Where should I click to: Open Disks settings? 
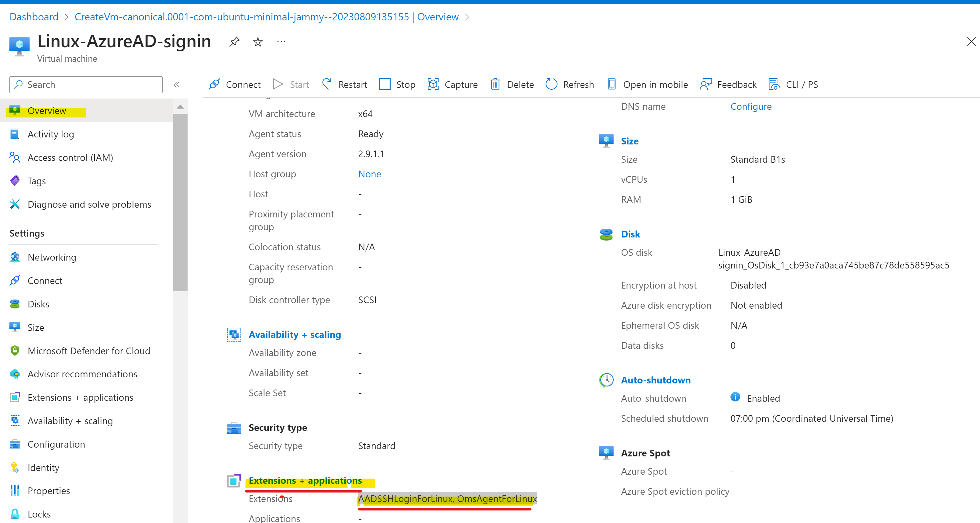(x=86, y=304)
